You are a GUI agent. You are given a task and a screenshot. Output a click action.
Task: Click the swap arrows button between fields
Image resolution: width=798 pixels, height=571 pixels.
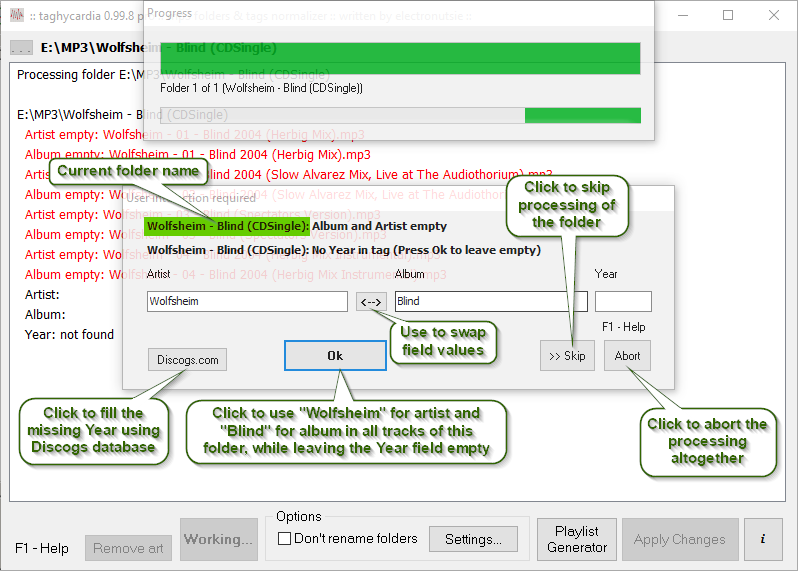click(371, 301)
